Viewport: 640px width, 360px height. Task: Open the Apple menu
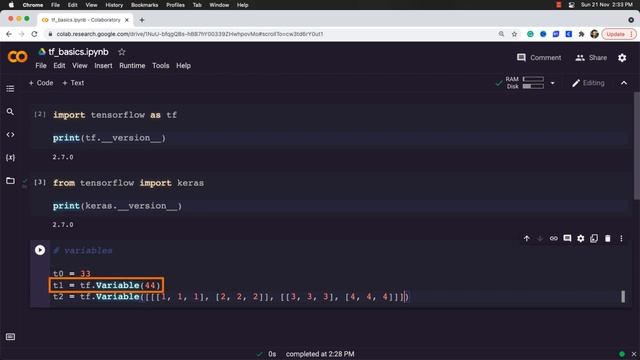pos(11,5)
